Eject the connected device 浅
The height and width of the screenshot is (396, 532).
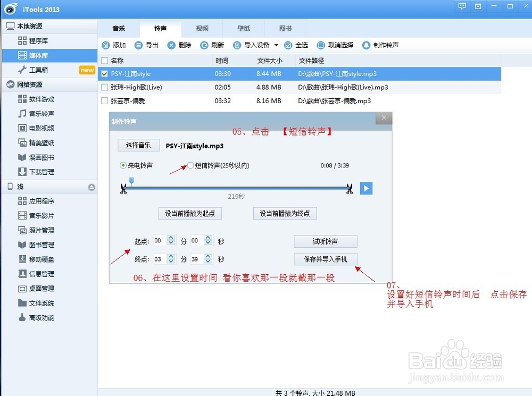[92, 187]
